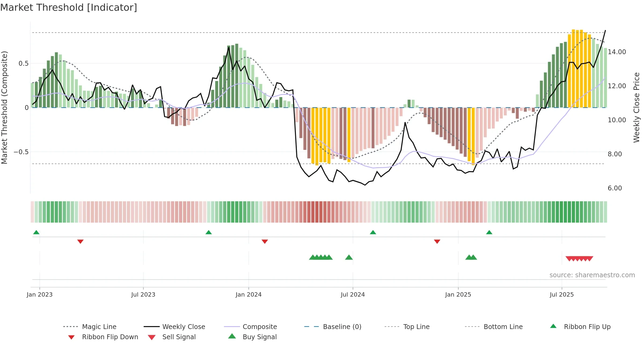644x362 pixels.
Task: Click the 8.00 price axis label
Action: (615, 154)
